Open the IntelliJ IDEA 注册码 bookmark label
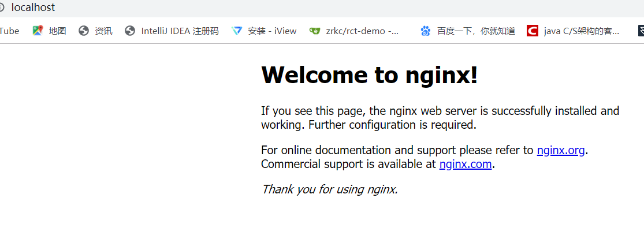The height and width of the screenshot is (250, 644). (x=180, y=31)
